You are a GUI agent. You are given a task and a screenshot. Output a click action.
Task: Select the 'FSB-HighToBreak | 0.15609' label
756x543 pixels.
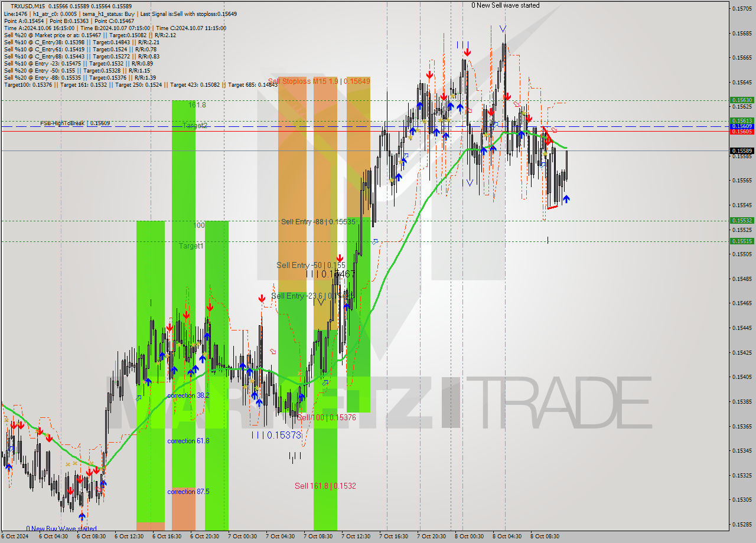[x=75, y=123]
